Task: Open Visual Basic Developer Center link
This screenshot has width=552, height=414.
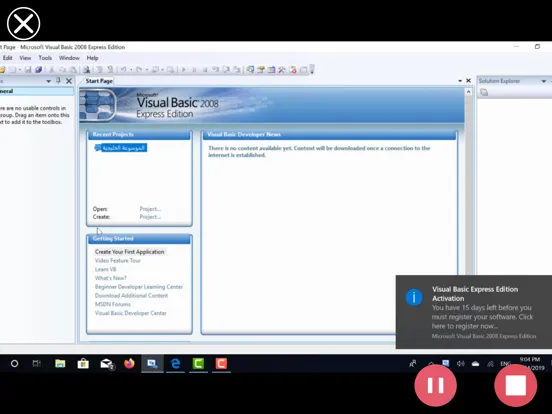Action: [x=131, y=313]
